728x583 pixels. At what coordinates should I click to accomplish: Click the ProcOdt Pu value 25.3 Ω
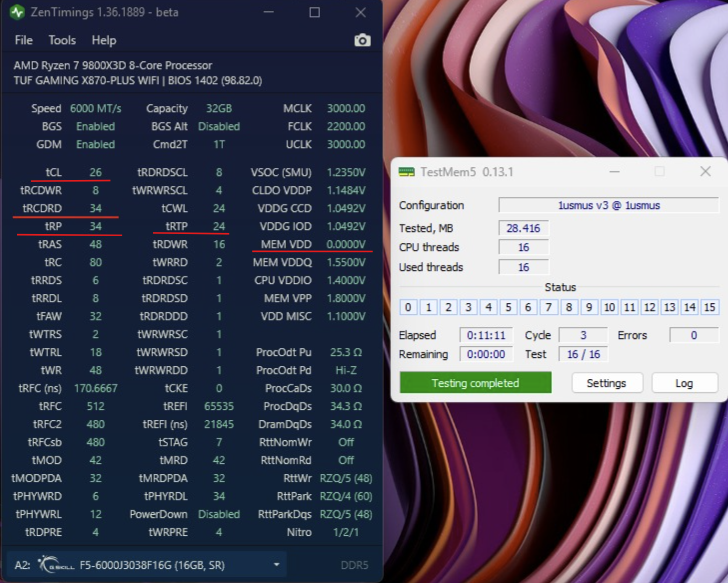(x=346, y=352)
